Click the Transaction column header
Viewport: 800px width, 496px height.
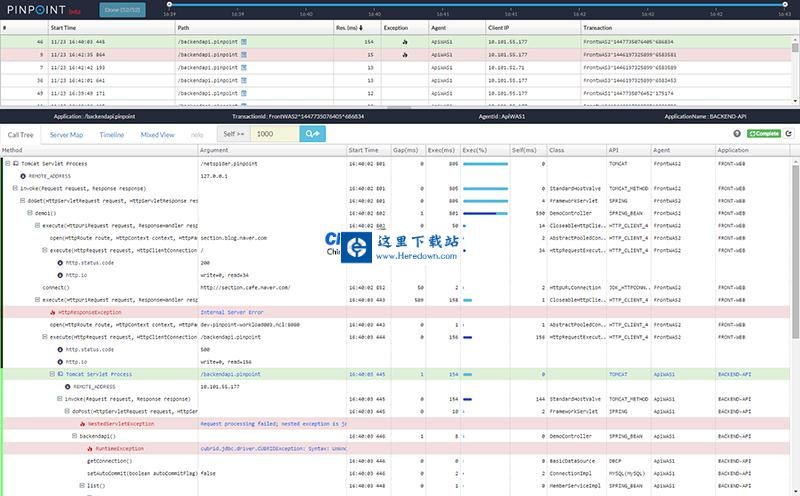click(x=597, y=28)
